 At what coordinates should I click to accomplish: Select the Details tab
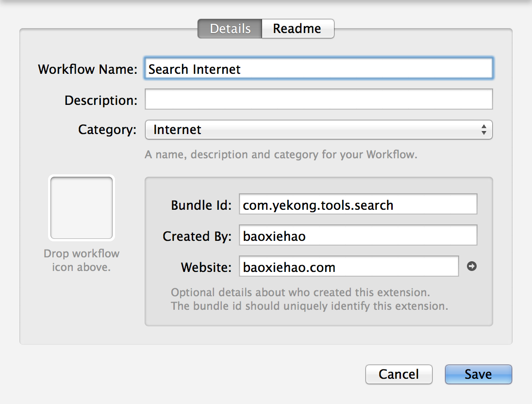pyautogui.click(x=230, y=29)
